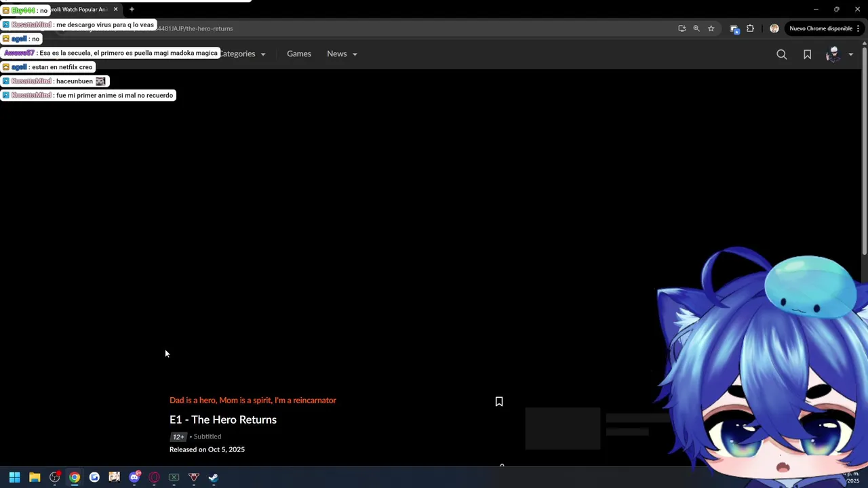This screenshot has height=488, width=868.
Task: Click the Chrome install app icon in address bar
Action: (x=682, y=28)
